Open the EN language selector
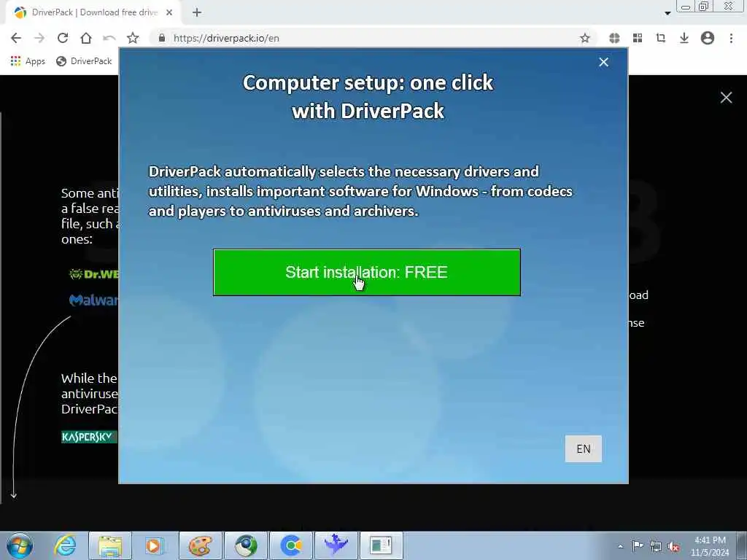Viewport: 747px width, 560px height. 584,448
